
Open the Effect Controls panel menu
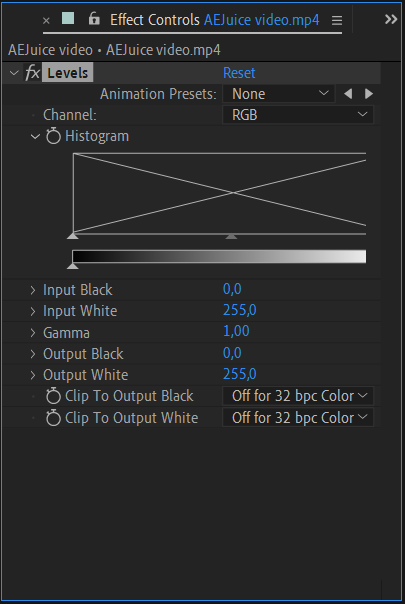pos(337,20)
